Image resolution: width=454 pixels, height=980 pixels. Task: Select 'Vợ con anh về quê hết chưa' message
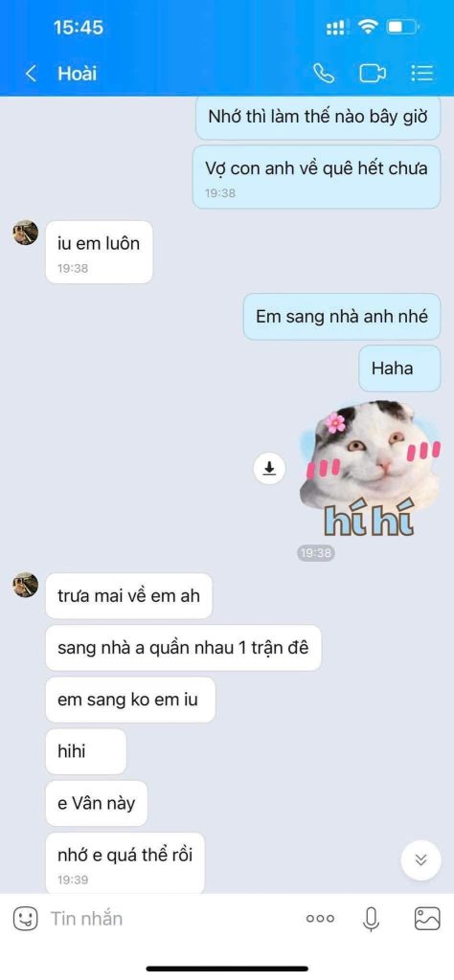(316, 177)
